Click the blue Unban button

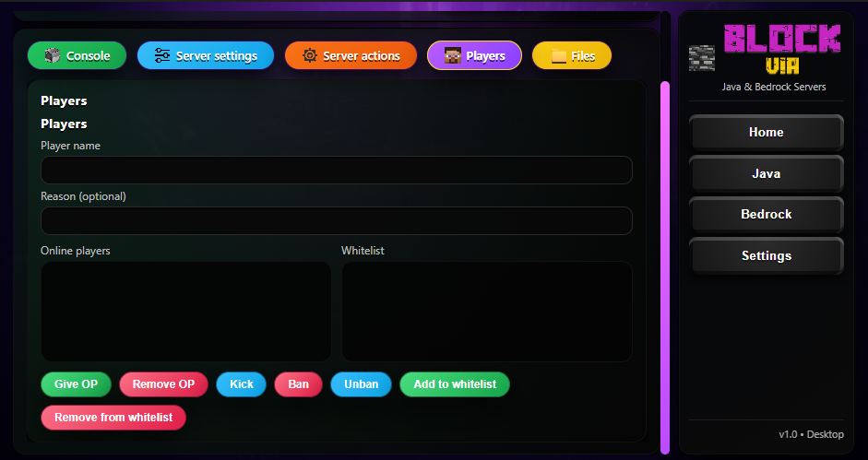(x=361, y=384)
